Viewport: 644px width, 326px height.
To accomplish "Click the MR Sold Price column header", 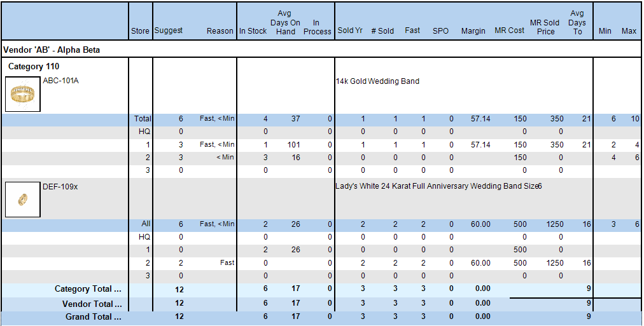I will [545, 27].
